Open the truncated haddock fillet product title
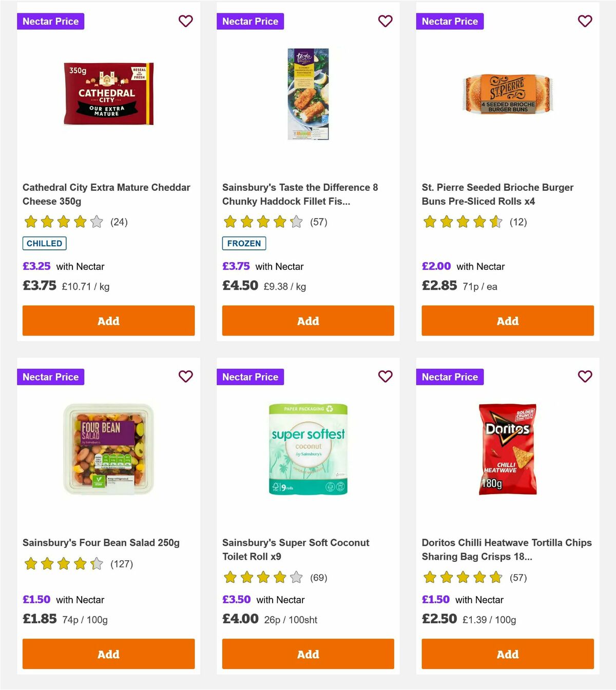The height and width of the screenshot is (690, 616). click(x=300, y=194)
